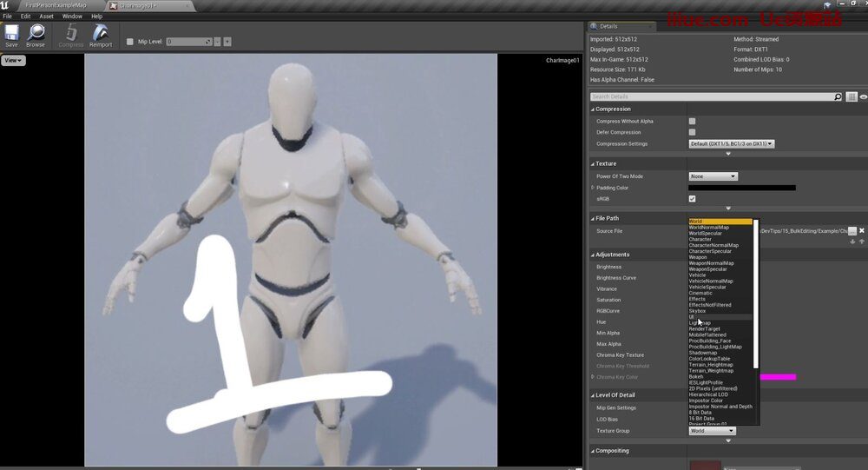Viewport: 868px width, 470px height.
Task: Click the Search Details input field
Action: pos(710,97)
